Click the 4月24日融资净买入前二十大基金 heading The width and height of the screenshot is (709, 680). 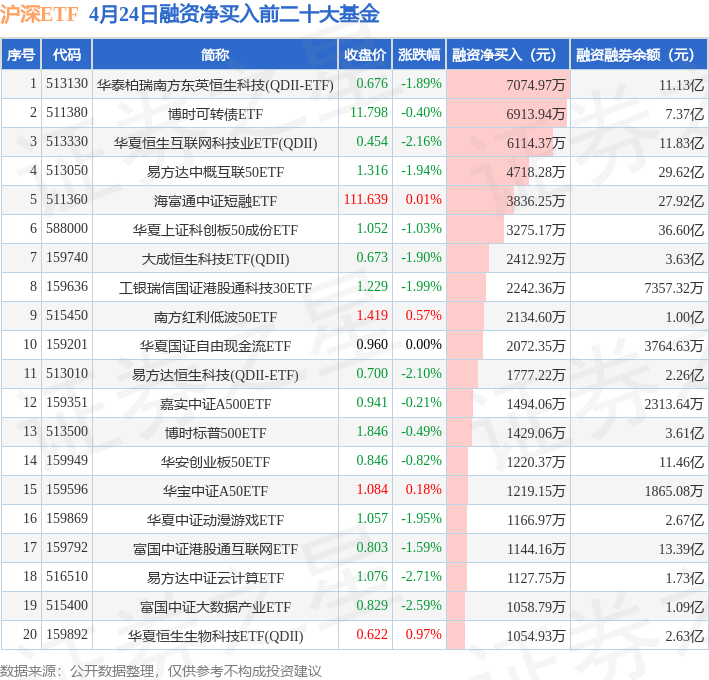tap(234, 14)
